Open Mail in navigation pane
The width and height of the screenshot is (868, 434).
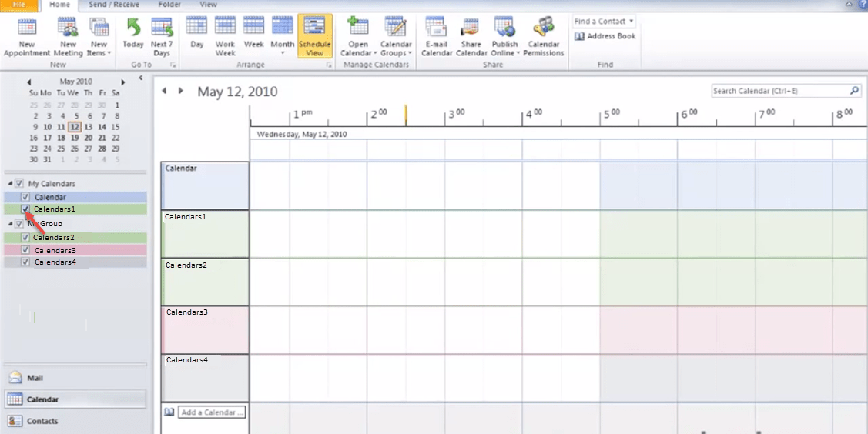75,378
